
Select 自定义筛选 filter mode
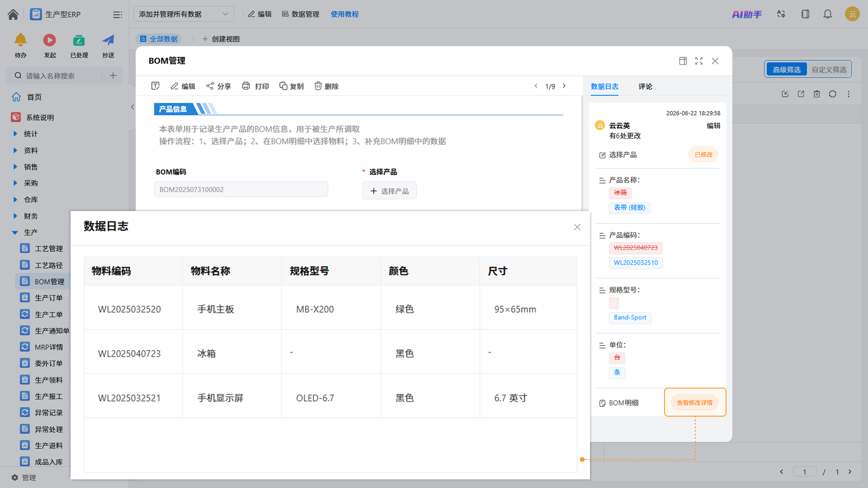[x=829, y=70]
